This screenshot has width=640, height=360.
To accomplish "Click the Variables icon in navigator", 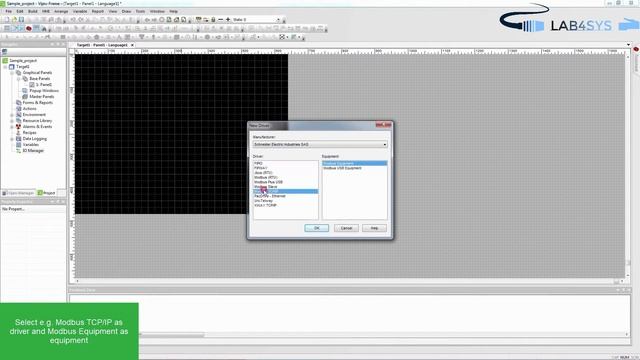I will click(18, 144).
